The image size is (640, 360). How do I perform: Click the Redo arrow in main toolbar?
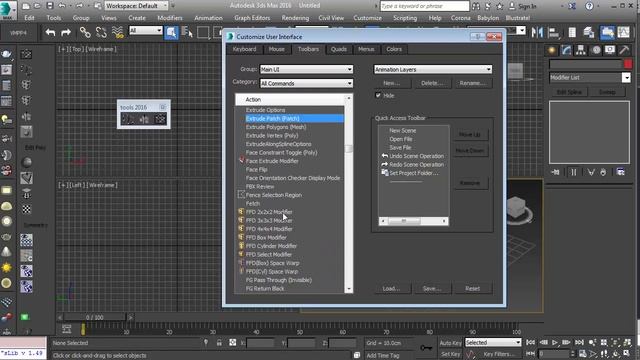pyautogui.click(x=66, y=32)
